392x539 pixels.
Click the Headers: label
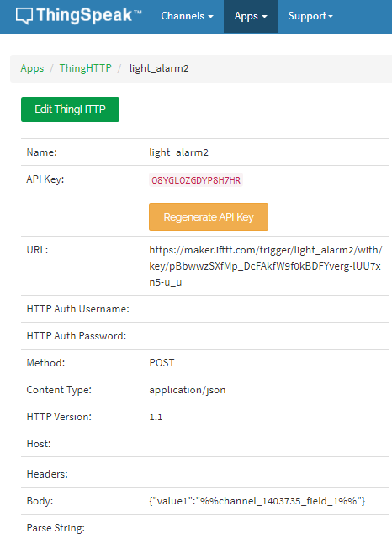pos(47,474)
